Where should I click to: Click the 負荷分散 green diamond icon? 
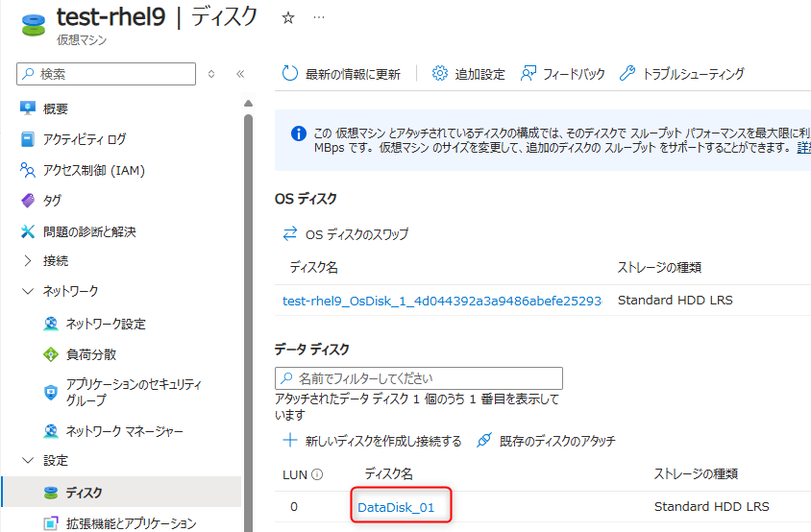51,354
